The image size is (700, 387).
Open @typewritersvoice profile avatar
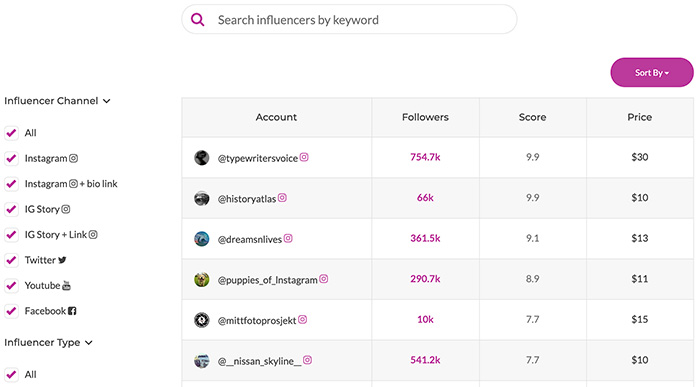(202, 158)
